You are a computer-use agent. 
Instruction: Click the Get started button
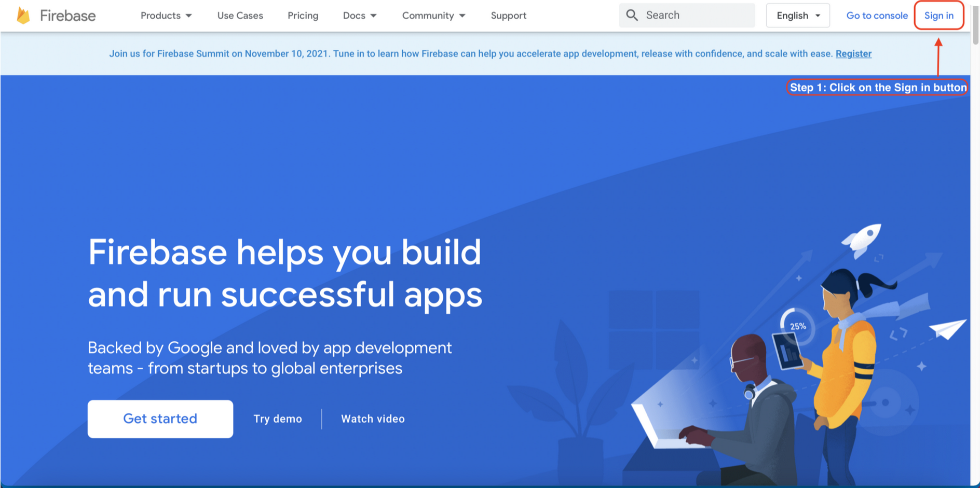tap(160, 419)
